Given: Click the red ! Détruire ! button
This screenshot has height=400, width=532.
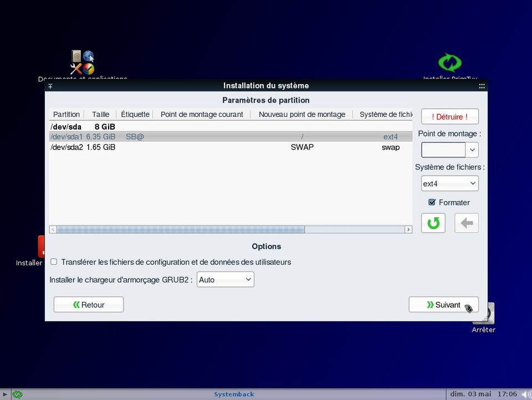Looking at the screenshot, I should tap(449, 116).
